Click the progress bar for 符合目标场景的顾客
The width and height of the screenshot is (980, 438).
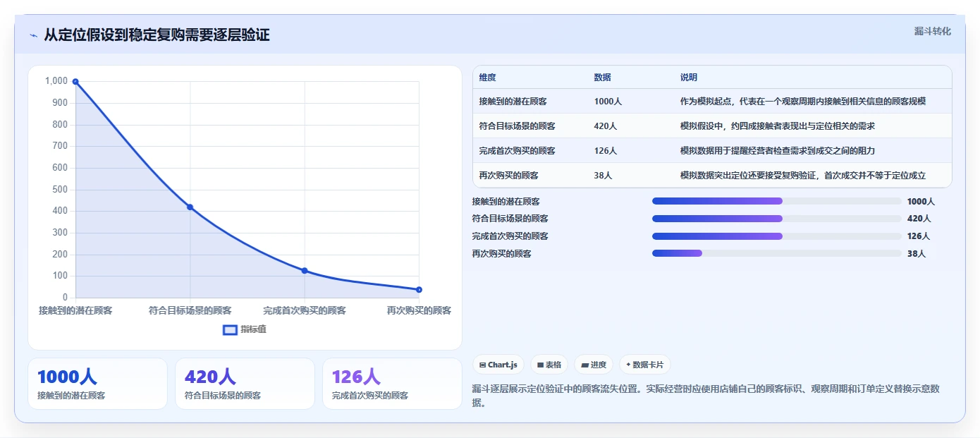point(777,219)
